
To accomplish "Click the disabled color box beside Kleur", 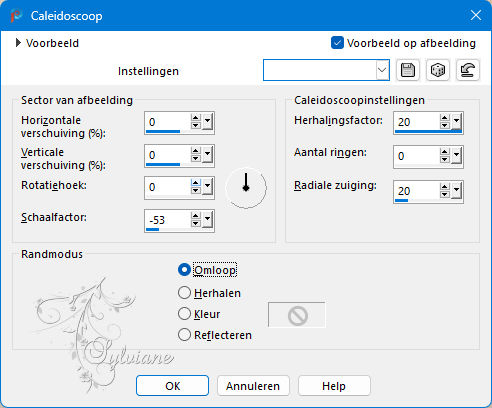I will pyautogui.click(x=297, y=315).
